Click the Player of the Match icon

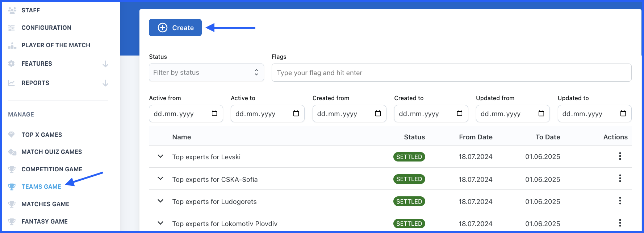click(12, 45)
